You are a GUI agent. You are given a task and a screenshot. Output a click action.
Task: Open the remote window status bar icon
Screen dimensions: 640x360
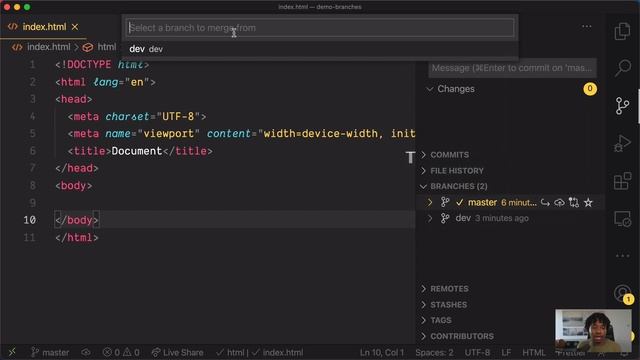point(12,352)
